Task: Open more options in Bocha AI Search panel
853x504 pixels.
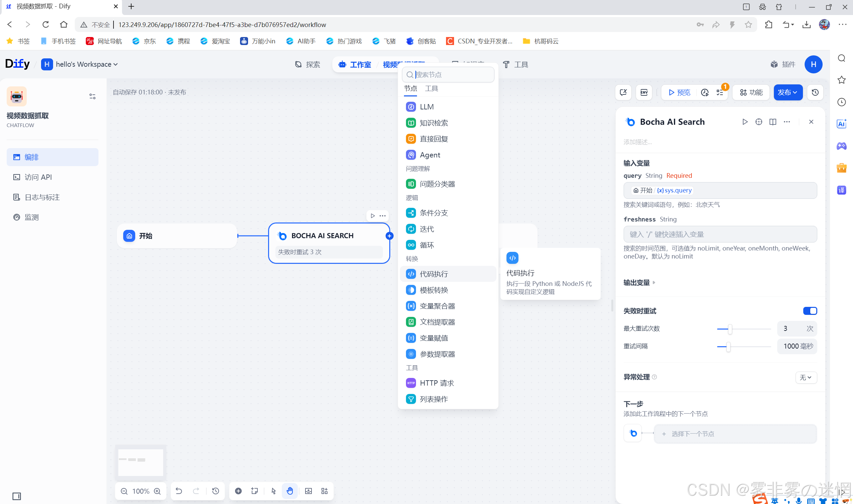Action: click(787, 122)
